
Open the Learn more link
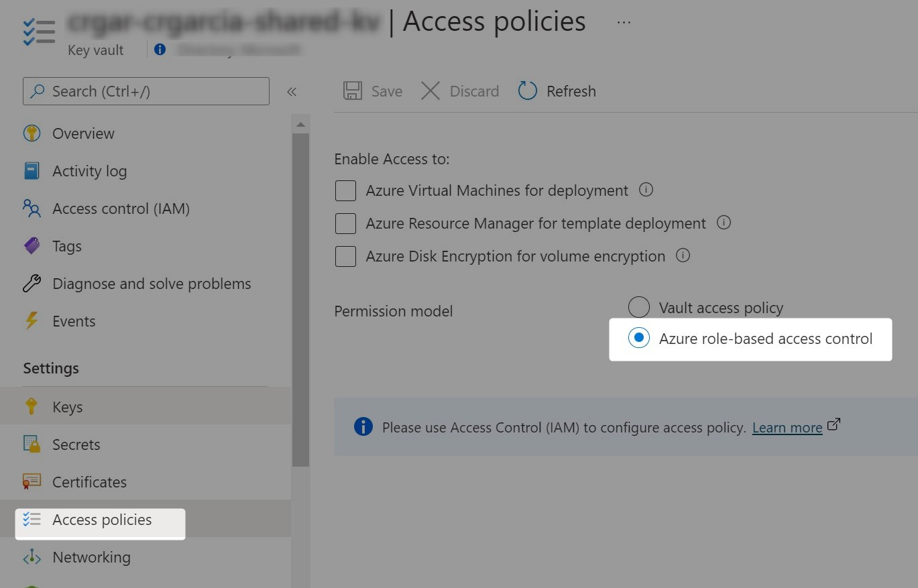[787, 428]
